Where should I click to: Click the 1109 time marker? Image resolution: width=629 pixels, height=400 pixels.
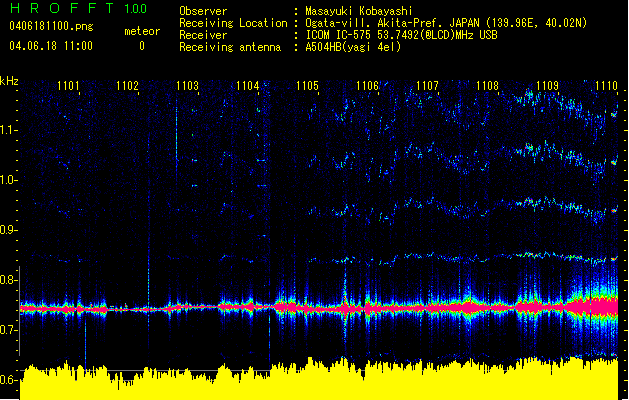pos(548,86)
